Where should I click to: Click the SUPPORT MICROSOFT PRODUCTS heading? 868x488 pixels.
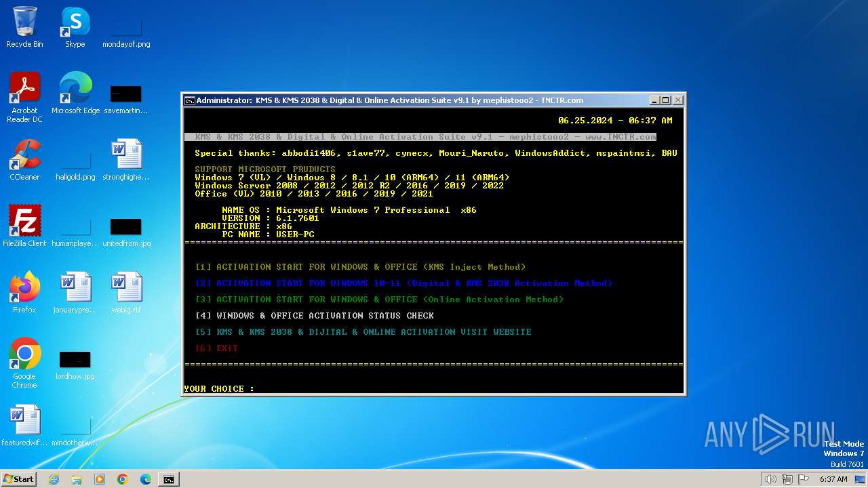tap(265, 169)
